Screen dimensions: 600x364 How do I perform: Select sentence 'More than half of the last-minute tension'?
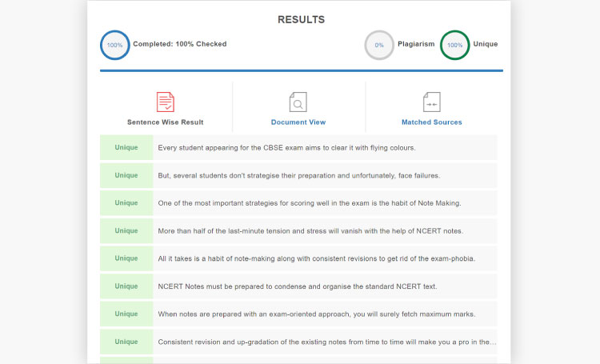pos(310,231)
